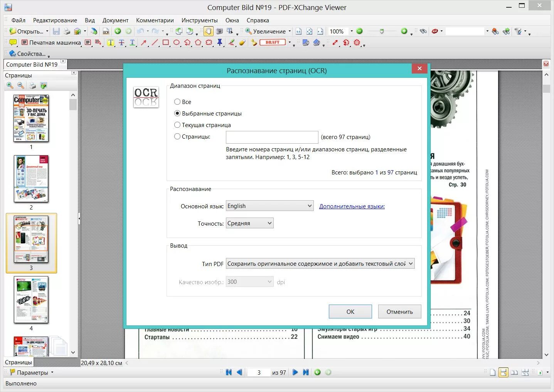This screenshot has width=554, height=392.
Task: Select the 'Все' radio button
Action: pyautogui.click(x=177, y=102)
